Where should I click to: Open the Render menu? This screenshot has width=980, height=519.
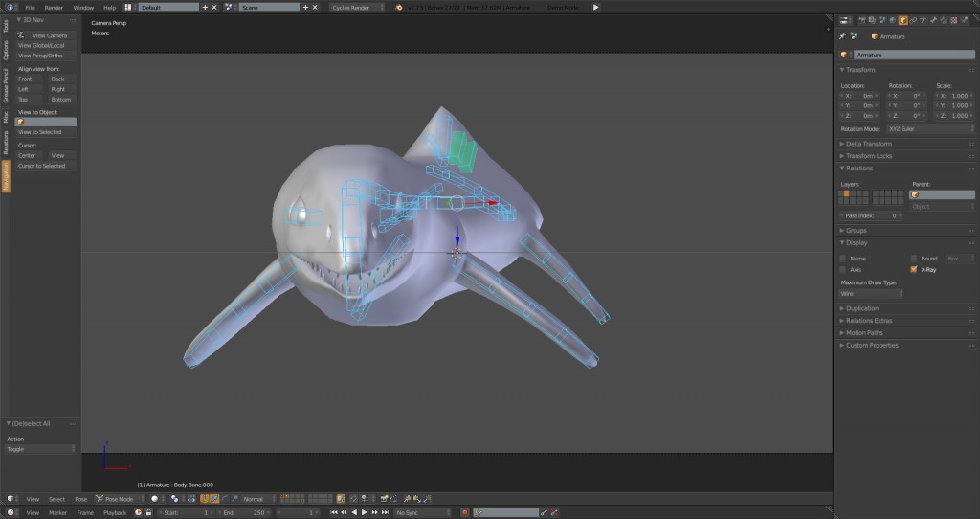coord(54,8)
